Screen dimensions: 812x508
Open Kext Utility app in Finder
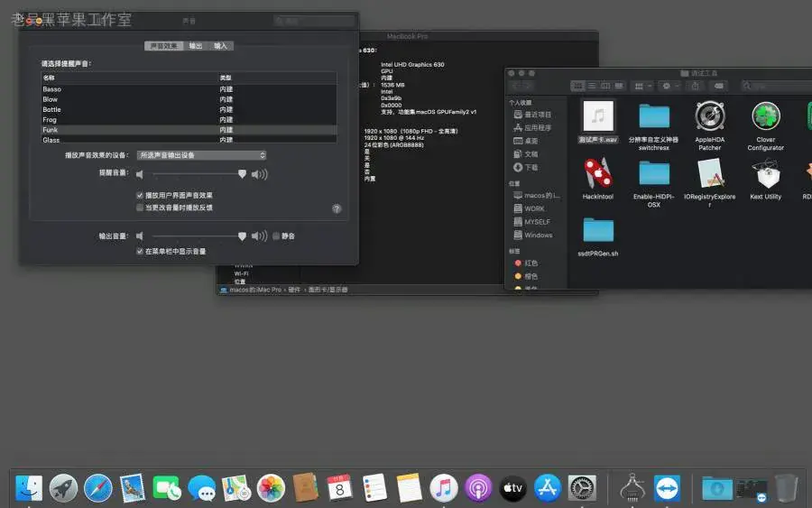(x=765, y=173)
